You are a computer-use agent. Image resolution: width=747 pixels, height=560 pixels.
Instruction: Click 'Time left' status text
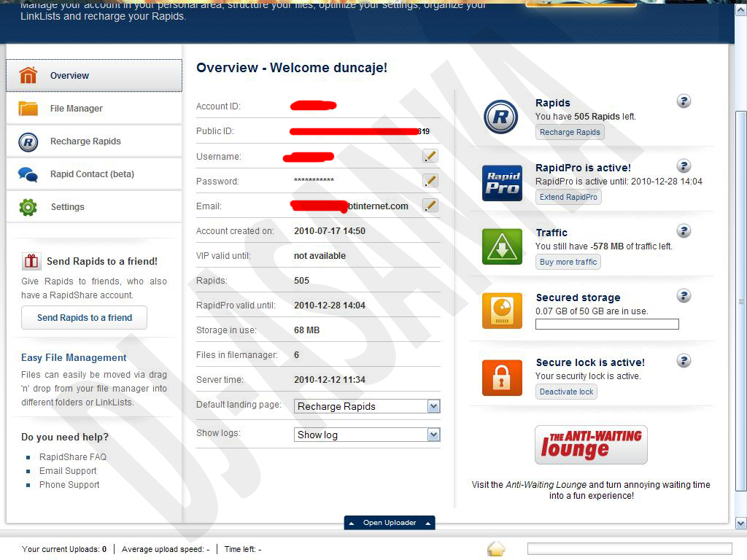(243, 549)
